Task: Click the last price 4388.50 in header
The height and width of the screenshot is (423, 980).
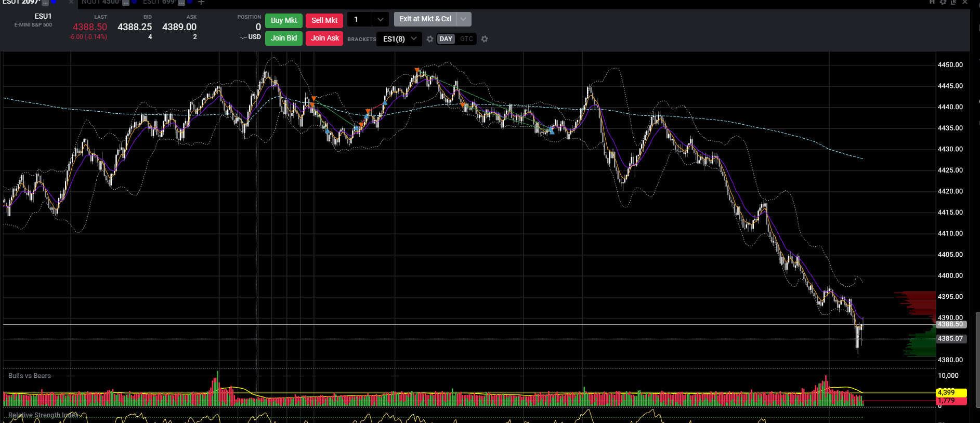Action: pos(90,27)
